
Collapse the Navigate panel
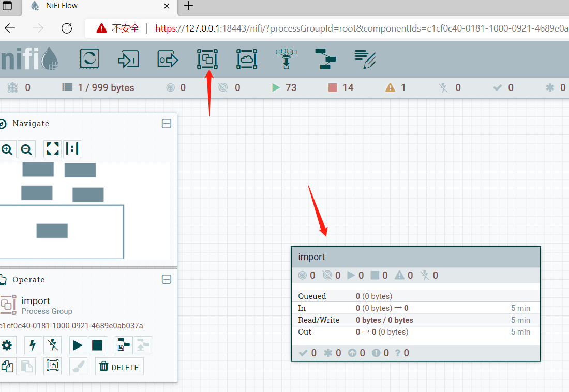click(x=167, y=124)
